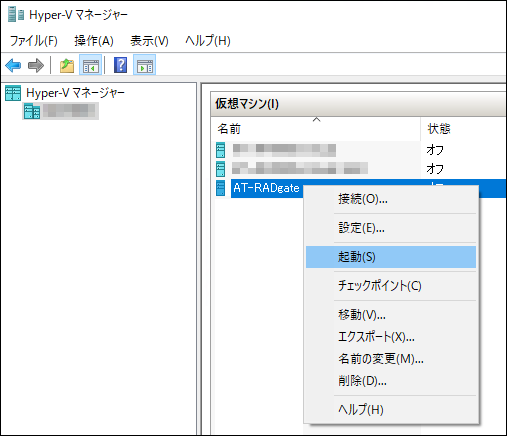Sort by the 状態 column header
Viewport: 507px width, 436px height.
pos(463,129)
